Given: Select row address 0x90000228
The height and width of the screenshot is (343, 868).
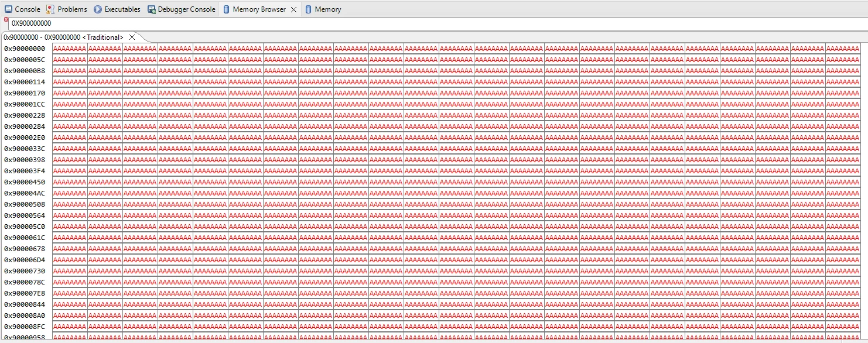Looking at the screenshot, I should click(x=25, y=115).
